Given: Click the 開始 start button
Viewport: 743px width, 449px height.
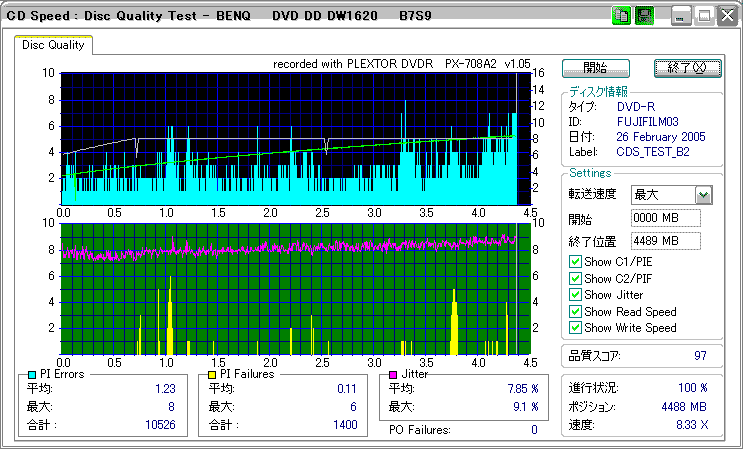Looking at the screenshot, I should click(x=596, y=68).
